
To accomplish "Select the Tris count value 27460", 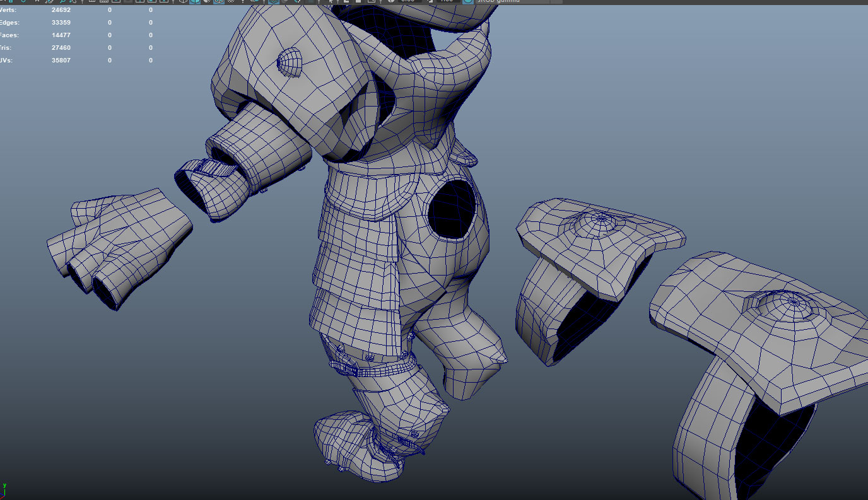I will 61,48.
